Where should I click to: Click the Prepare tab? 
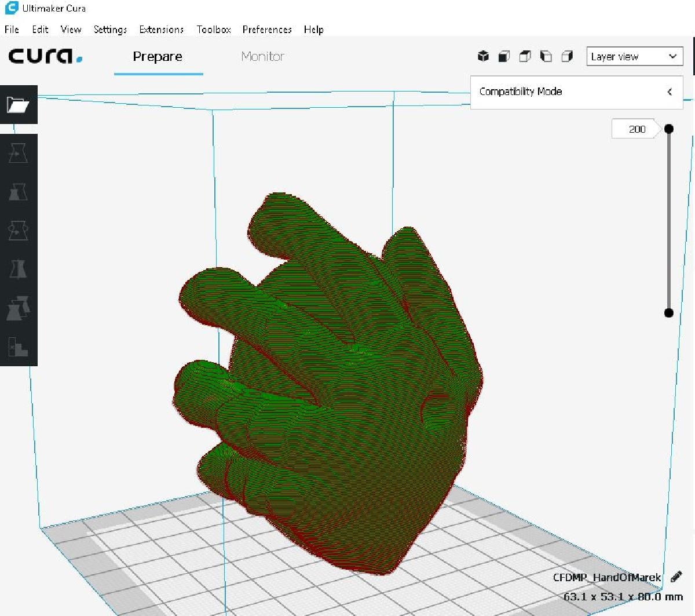click(x=158, y=56)
